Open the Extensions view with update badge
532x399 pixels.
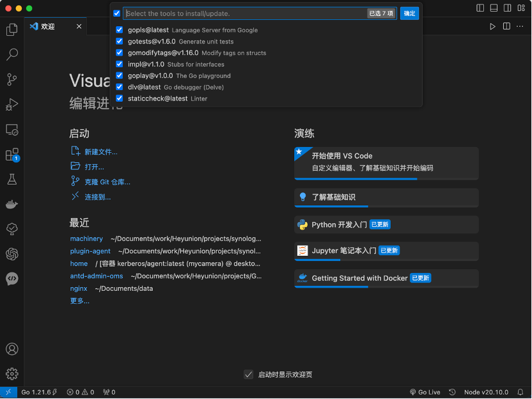pos(12,155)
